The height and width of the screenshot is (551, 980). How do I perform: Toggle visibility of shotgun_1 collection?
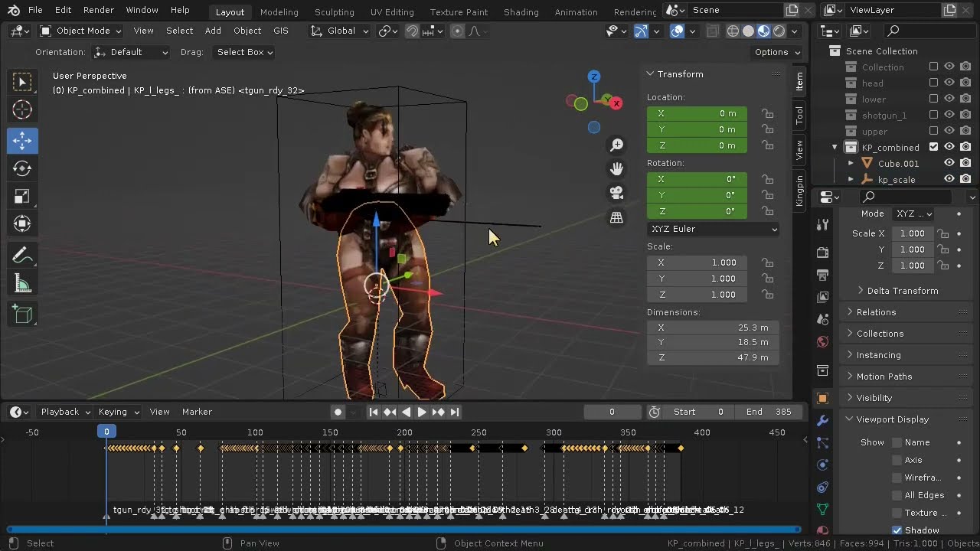949,115
